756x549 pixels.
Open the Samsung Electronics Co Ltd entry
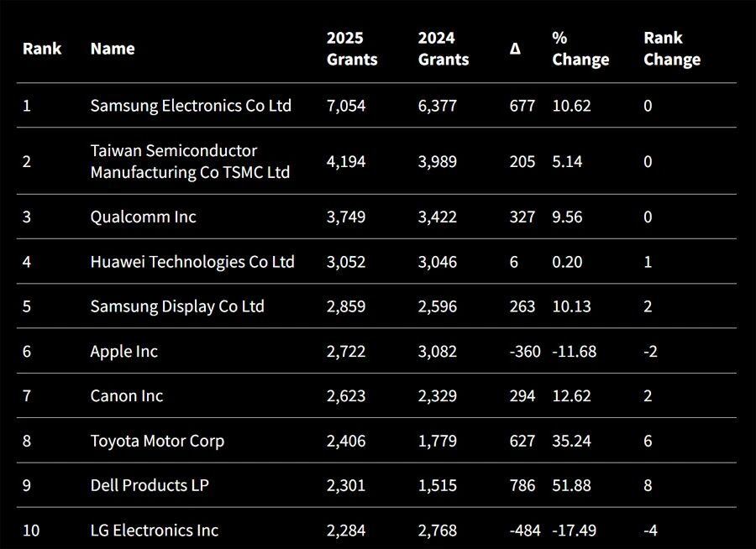pos(191,106)
